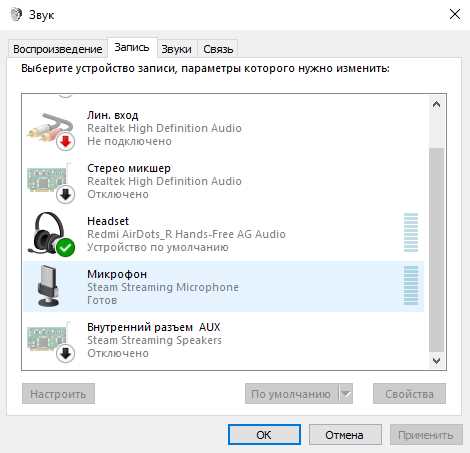Click the scroll down arrow of device list

(x=436, y=360)
